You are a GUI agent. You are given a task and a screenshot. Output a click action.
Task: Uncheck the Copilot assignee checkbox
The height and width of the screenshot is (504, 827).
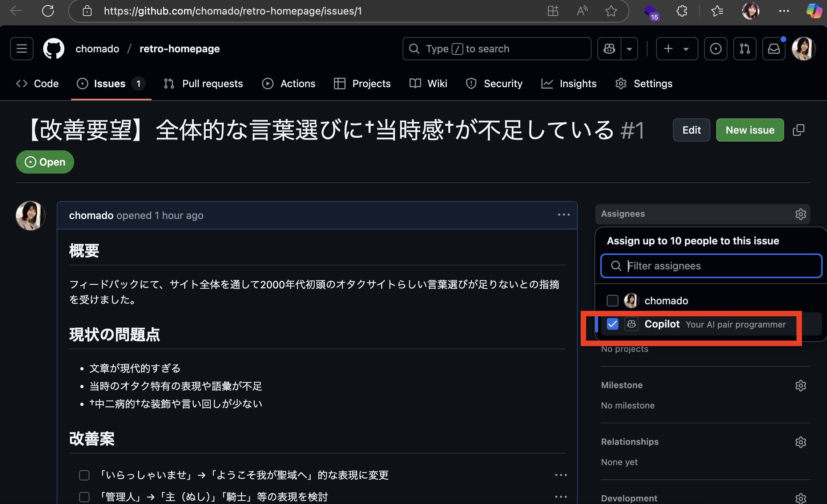[x=613, y=324]
